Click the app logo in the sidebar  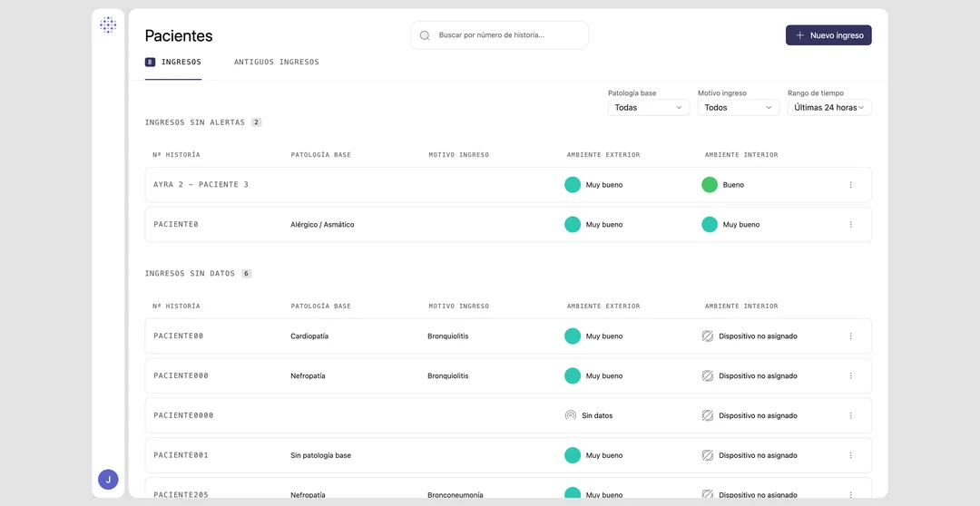tap(108, 25)
